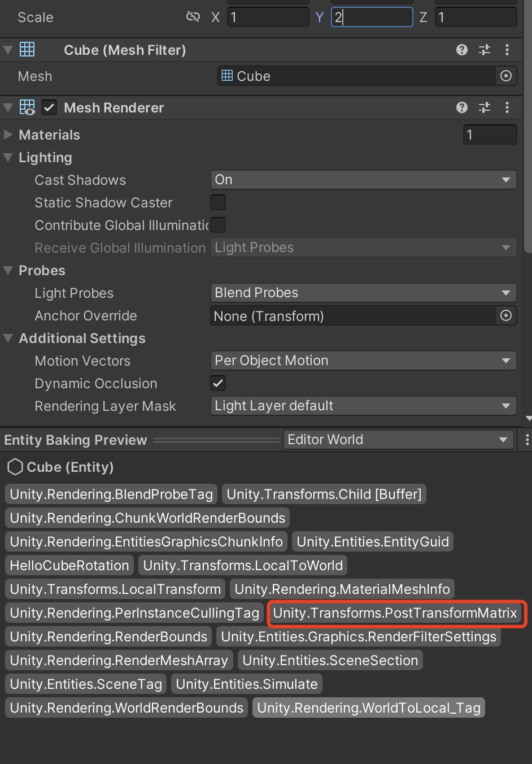Image resolution: width=532 pixels, height=764 pixels.
Task: Open the Light Probes dropdown
Action: [x=363, y=293]
